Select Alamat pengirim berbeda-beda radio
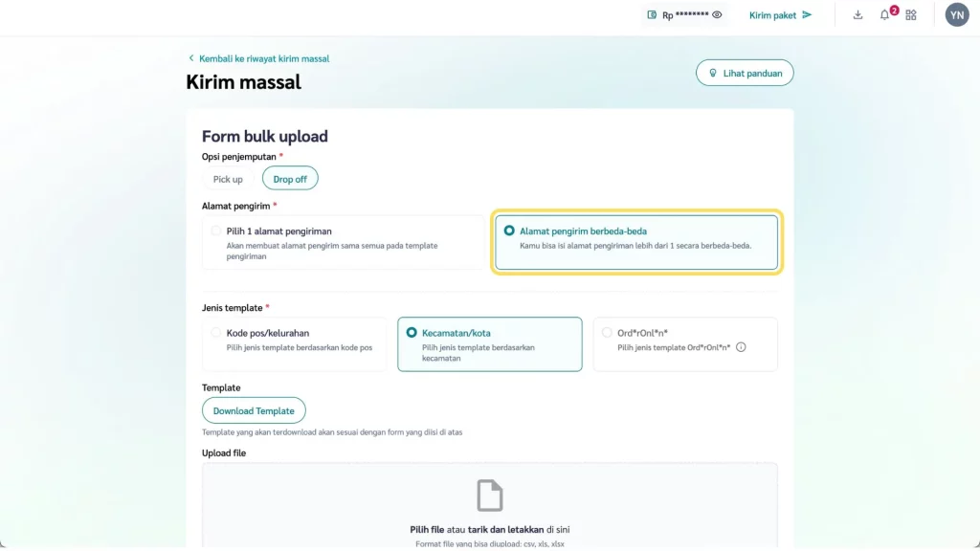This screenshot has height=551, width=980. (509, 231)
